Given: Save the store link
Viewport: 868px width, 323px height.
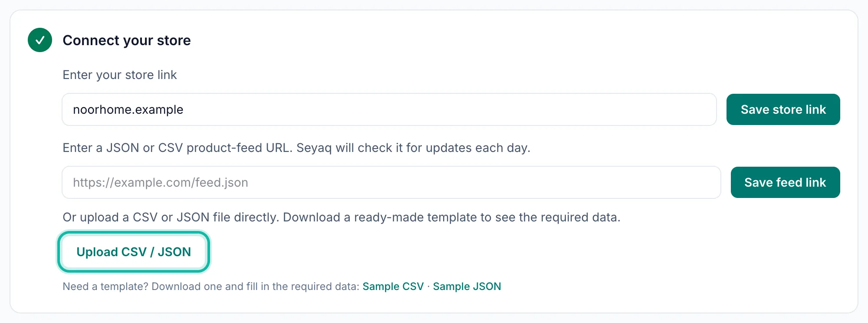Looking at the screenshot, I should (x=783, y=109).
